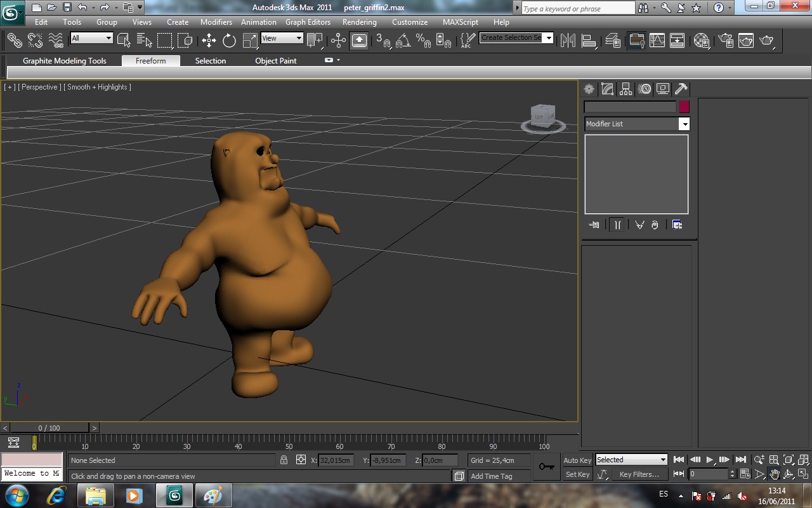Click the Set Keys large key button
This screenshot has height=508, width=812.
point(547,467)
